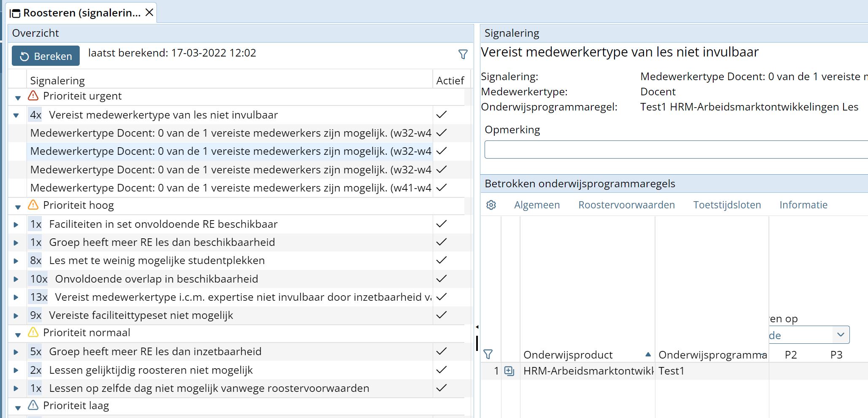Select the third Medewerkertype Docent row
This screenshot has width=868, height=418.
[x=230, y=170]
